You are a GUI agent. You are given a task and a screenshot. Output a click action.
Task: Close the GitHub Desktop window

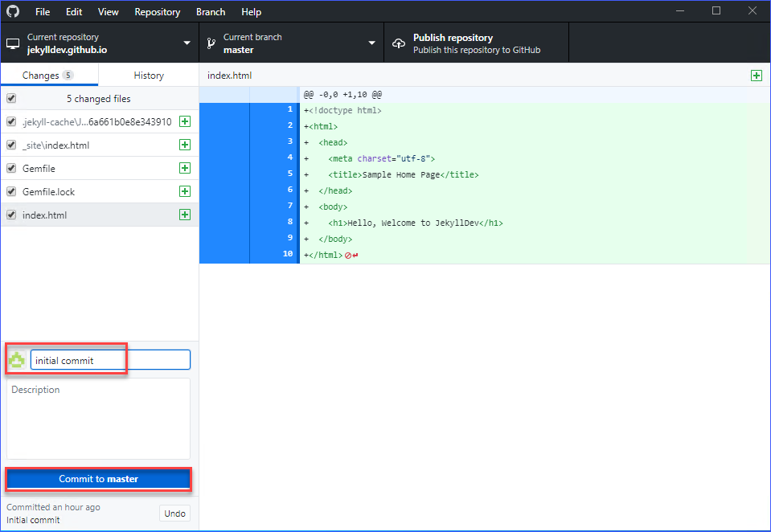[753, 10]
